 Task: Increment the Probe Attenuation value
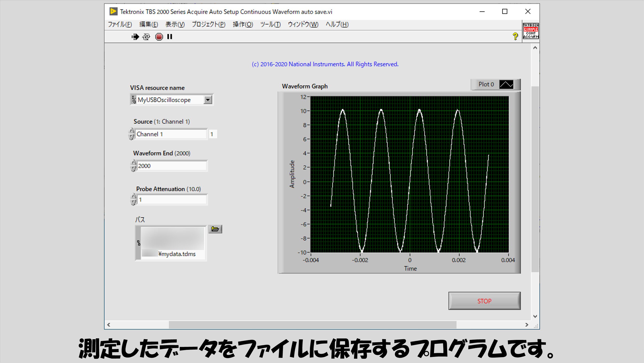[134, 196]
